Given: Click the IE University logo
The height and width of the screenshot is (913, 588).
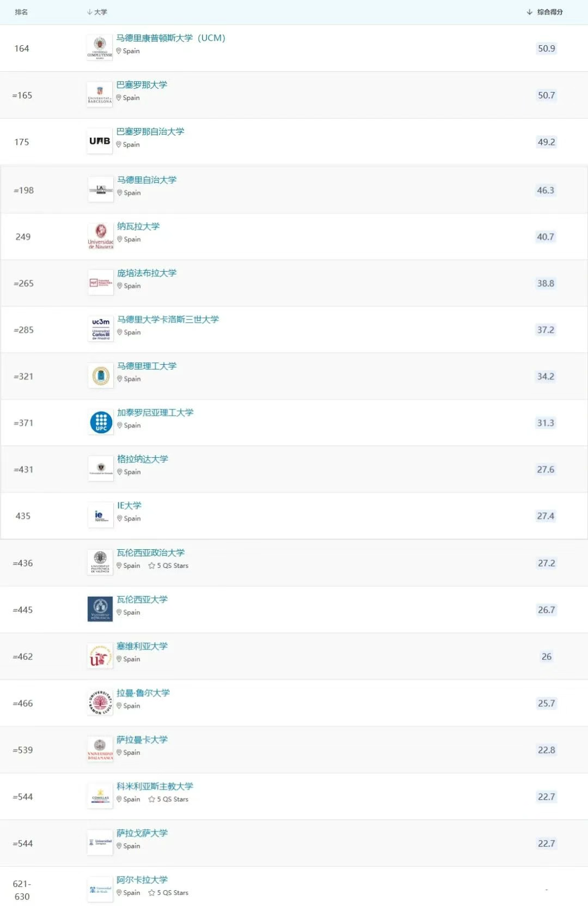Looking at the screenshot, I should (x=101, y=516).
